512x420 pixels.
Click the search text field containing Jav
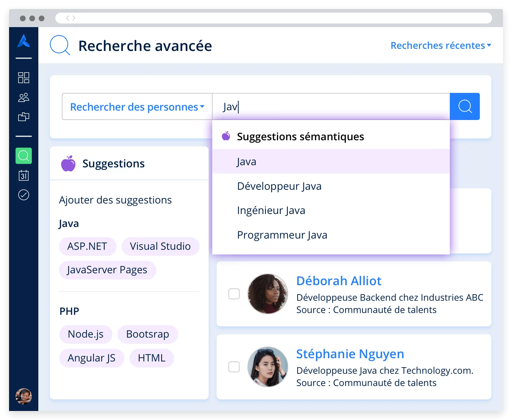point(330,107)
